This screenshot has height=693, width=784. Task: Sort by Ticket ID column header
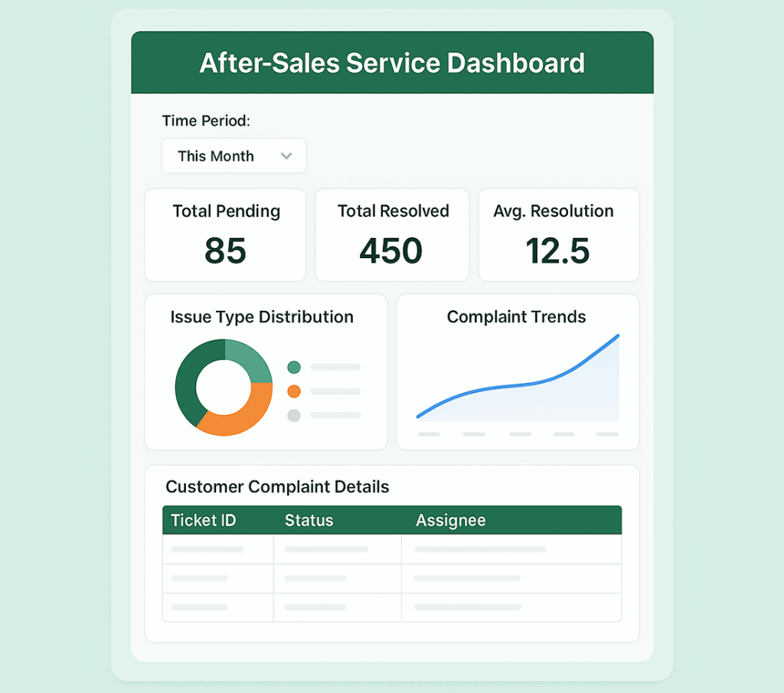click(204, 521)
